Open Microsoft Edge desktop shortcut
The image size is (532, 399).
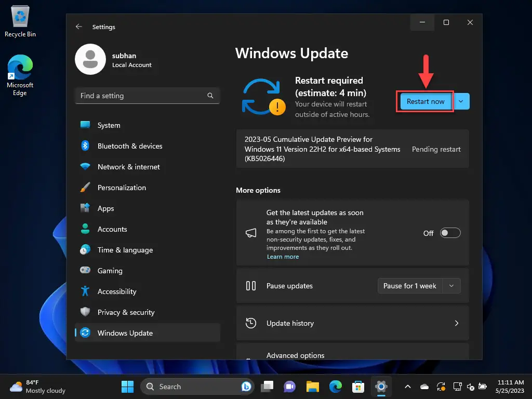click(x=20, y=75)
